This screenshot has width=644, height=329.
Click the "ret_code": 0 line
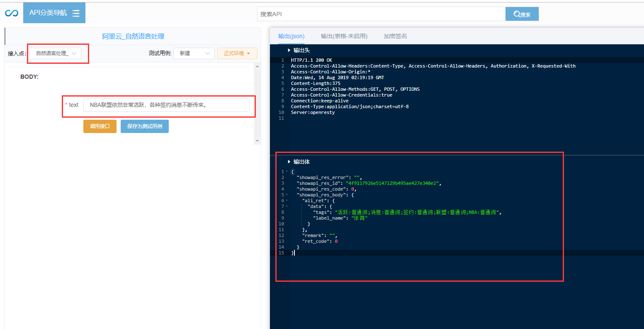pos(320,241)
